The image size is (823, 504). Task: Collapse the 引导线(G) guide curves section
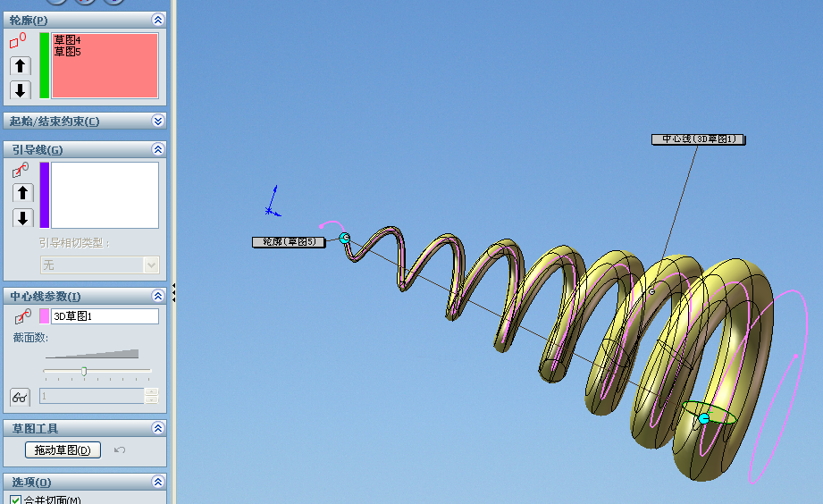click(x=158, y=149)
